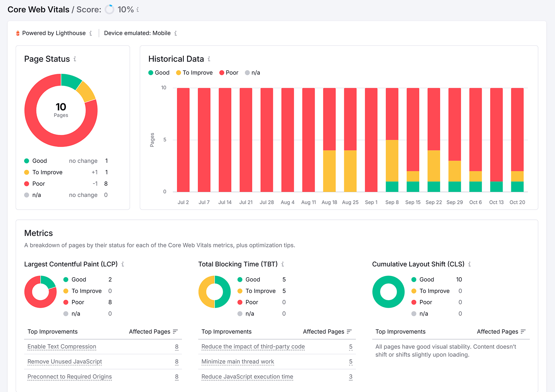The width and height of the screenshot is (555, 392).
Task: Open info icon next to Device emulated Mobile
Action: pyautogui.click(x=176, y=33)
